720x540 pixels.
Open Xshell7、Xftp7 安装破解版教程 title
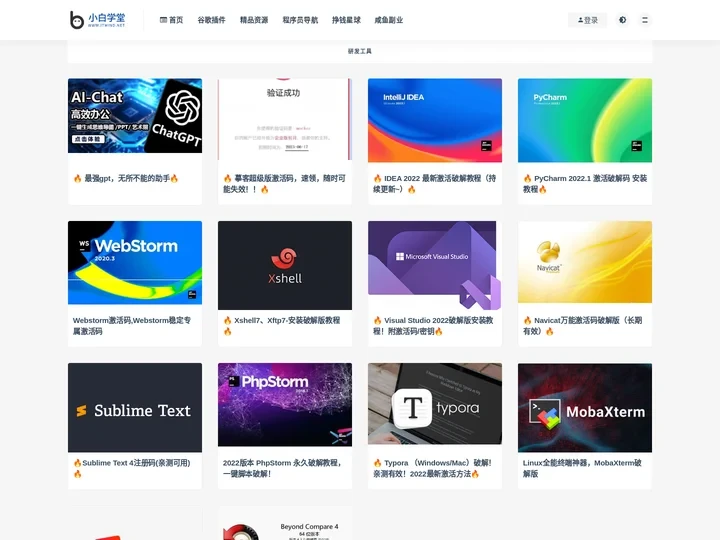click(x=281, y=326)
